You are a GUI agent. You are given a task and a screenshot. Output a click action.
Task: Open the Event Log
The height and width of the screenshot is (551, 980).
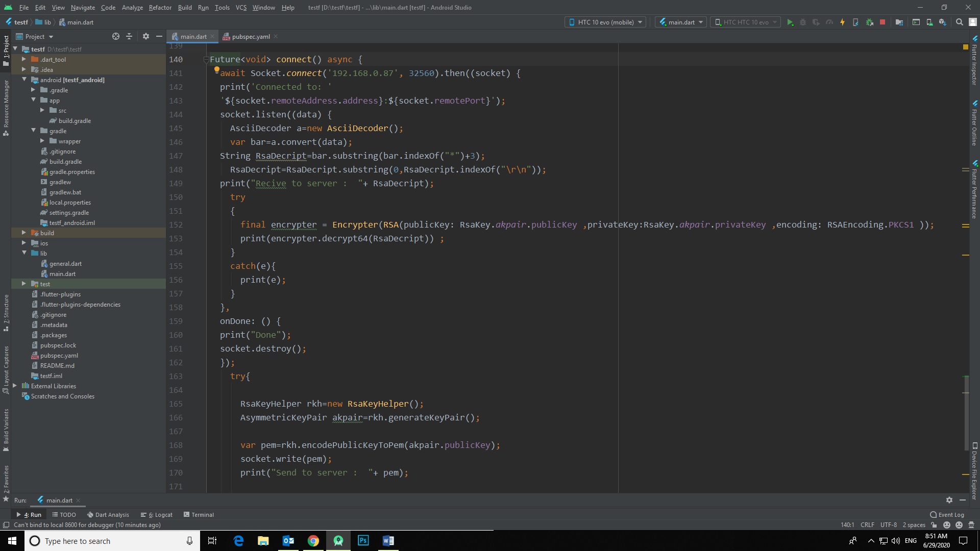948,515
